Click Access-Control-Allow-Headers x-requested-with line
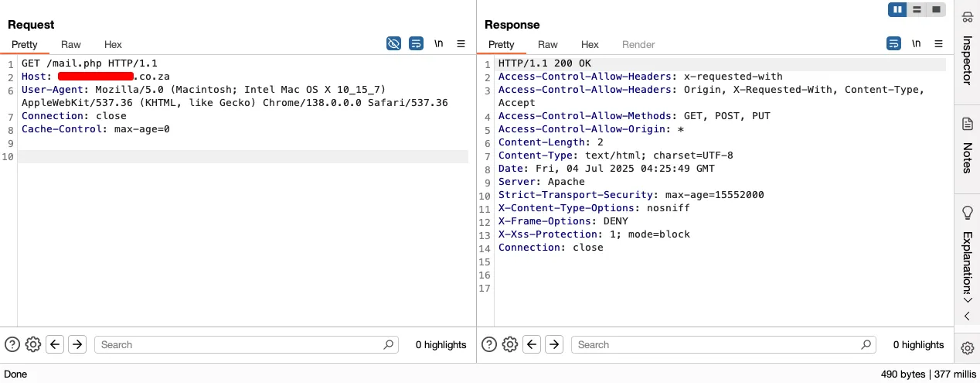The width and height of the screenshot is (980, 383). click(x=641, y=77)
